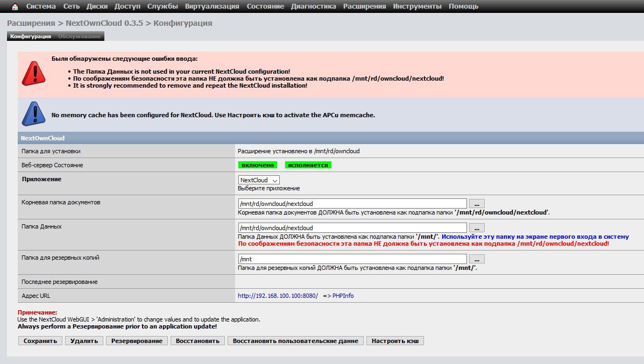Image resolution: width=644 pixels, height=364 pixels.
Task: Click the Корневая папка документов path field
Action: pyautogui.click(x=352, y=204)
